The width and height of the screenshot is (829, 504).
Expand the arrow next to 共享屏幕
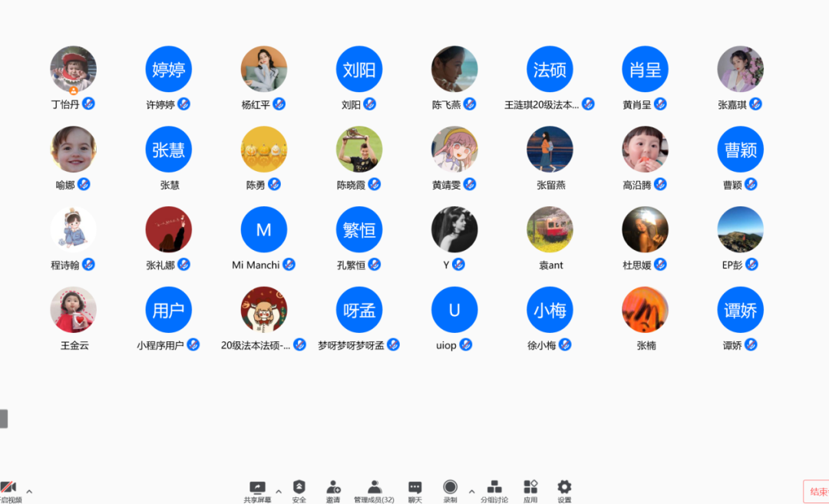coord(279,492)
